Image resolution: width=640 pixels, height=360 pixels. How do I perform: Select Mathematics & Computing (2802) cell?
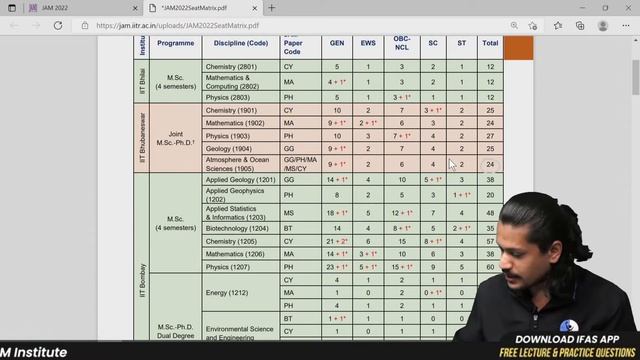click(241, 82)
